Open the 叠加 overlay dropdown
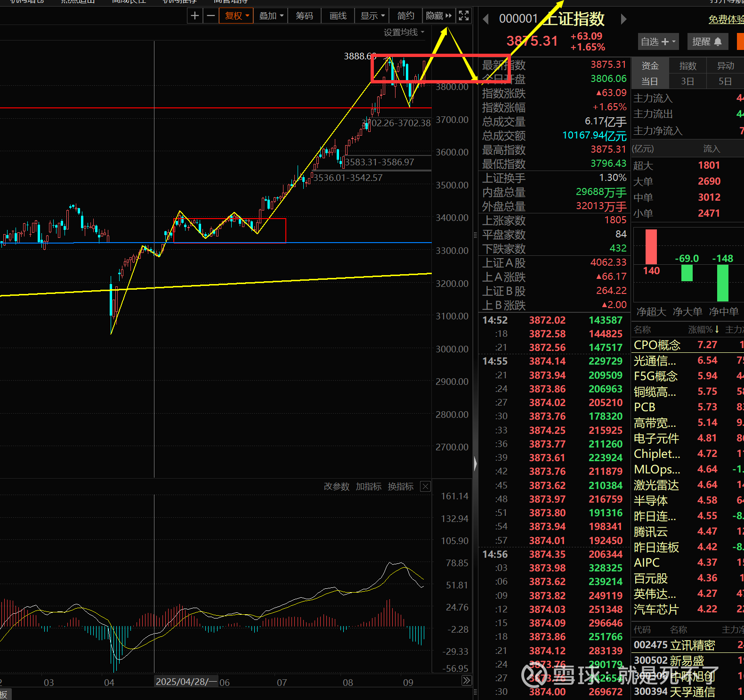 coord(271,16)
